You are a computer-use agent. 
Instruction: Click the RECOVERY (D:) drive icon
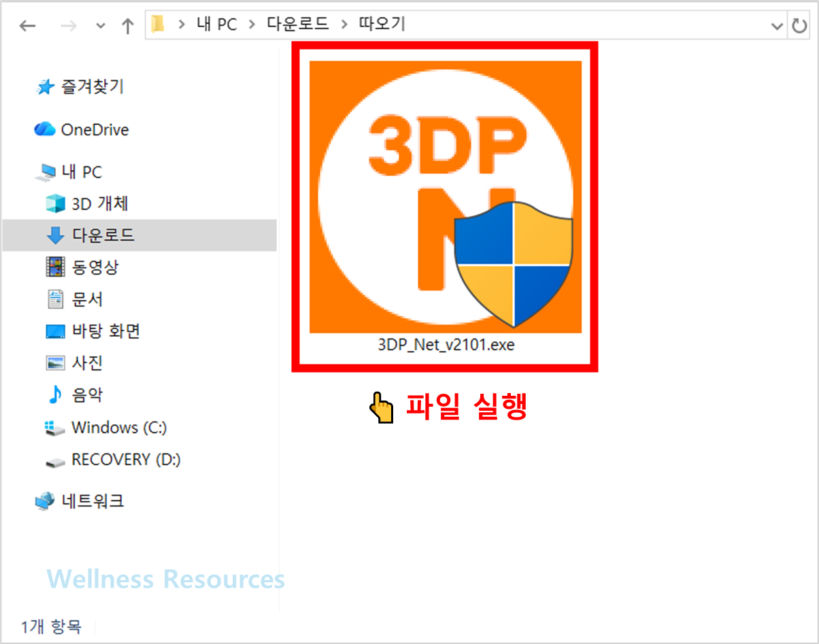coord(54,462)
